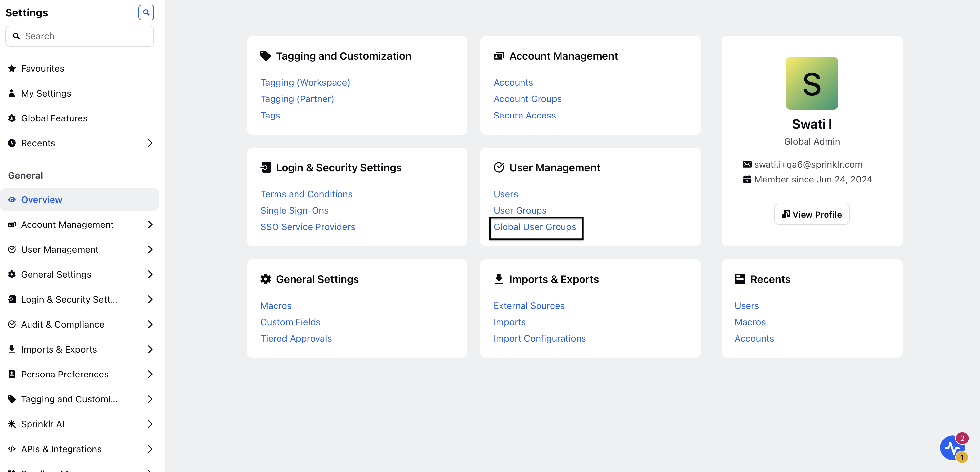The width and height of the screenshot is (980, 472).
Task: Click the Favourites star icon
Action: click(x=12, y=68)
